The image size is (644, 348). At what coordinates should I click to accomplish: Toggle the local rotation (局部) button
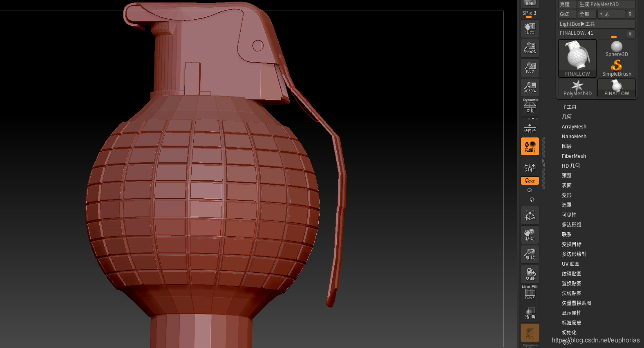530,146
